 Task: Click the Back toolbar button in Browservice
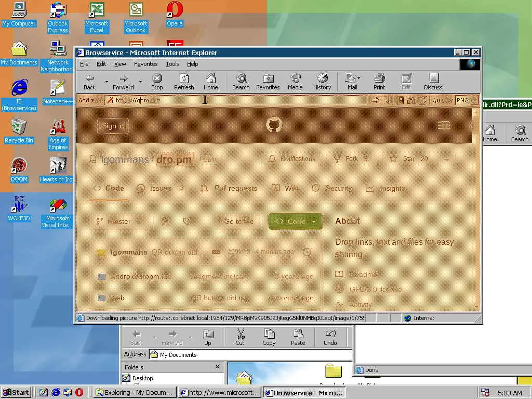pyautogui.click(x=89, y=82)
